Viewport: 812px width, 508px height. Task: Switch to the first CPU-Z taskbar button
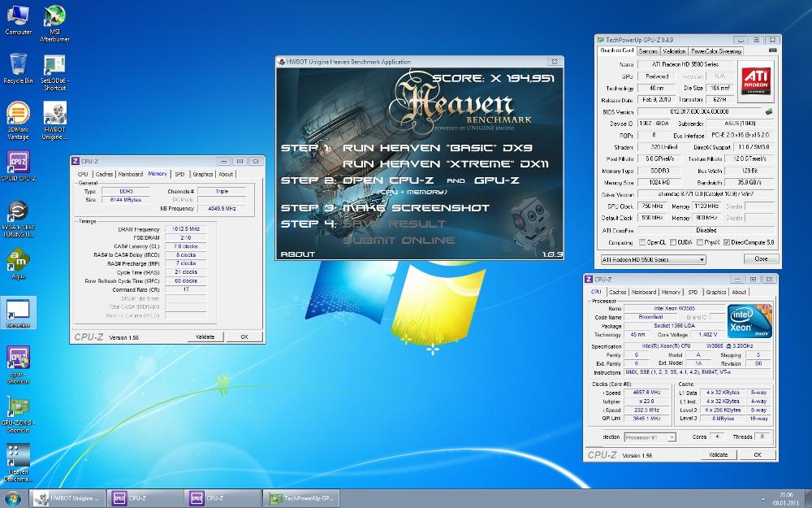[145, 498]
